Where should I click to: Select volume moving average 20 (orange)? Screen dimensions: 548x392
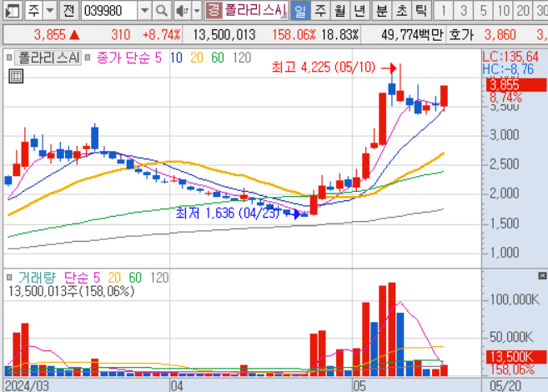click(x=114, y=278)
